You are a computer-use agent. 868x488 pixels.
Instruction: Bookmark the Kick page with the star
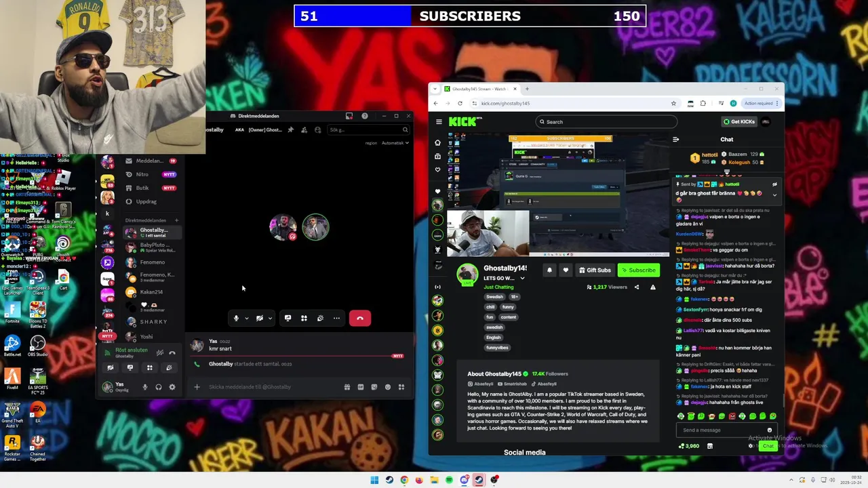[673, 103]
